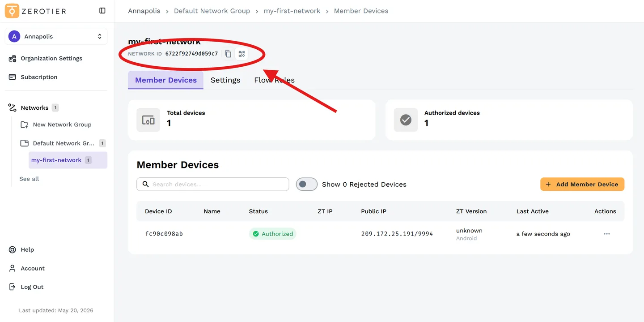Show the network QR code
Viewport: 644px width, 322px height.
(x=241, y=54)
